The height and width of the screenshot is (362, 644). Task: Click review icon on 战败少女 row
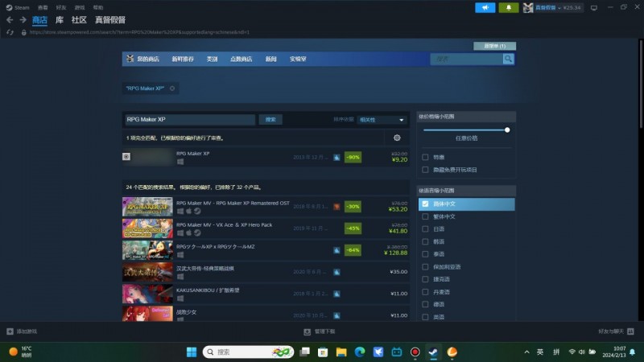336,315
